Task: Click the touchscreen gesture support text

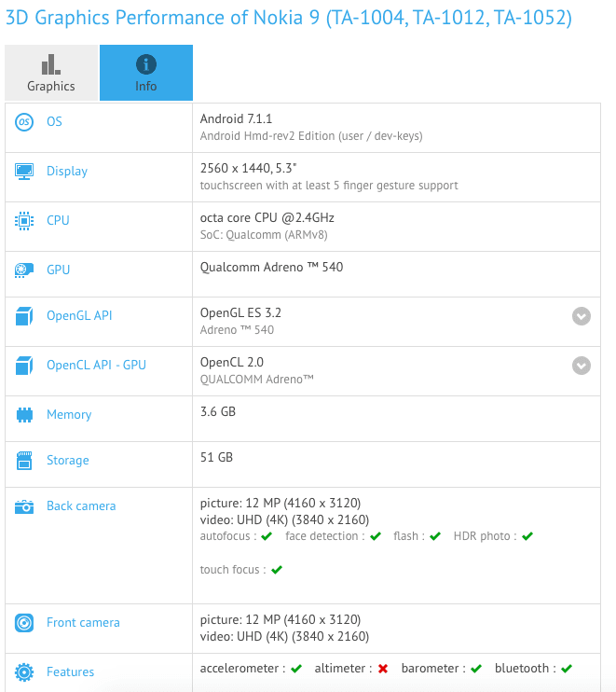Action: pos(329,186)
